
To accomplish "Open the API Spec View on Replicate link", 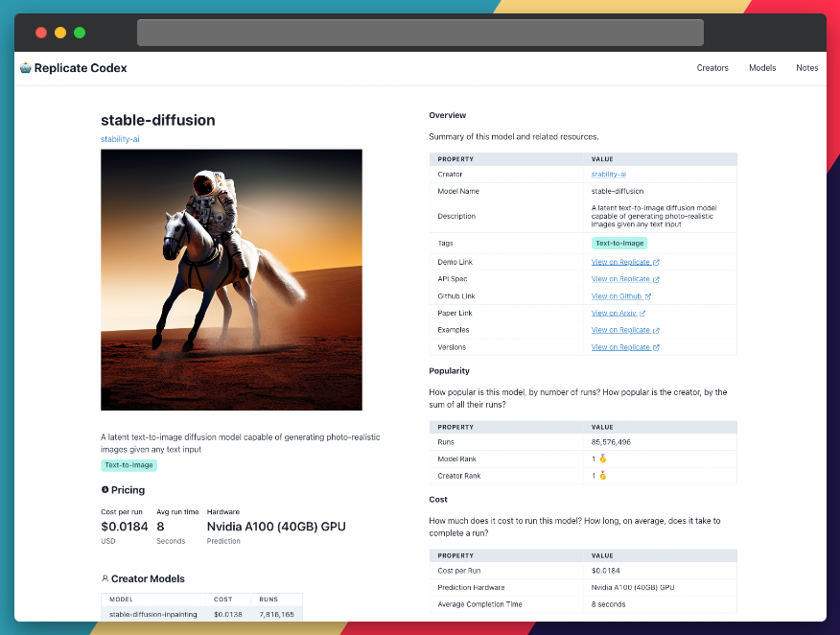I will (620, 279).
